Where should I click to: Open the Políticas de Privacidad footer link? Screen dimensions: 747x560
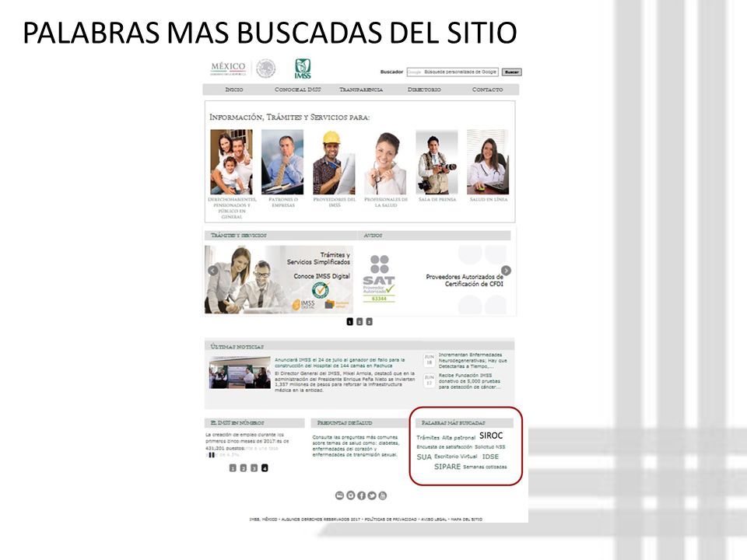pyautogui.click(x=391, y=519)
